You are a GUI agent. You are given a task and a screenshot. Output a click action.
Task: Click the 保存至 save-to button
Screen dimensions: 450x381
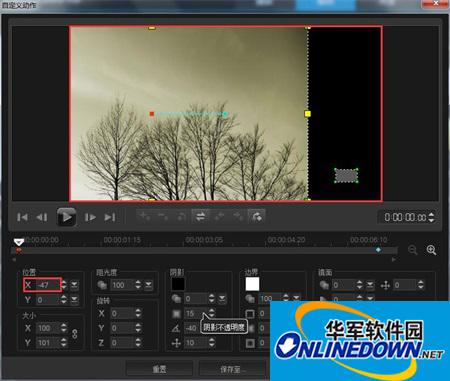click(x=232, y=369)
